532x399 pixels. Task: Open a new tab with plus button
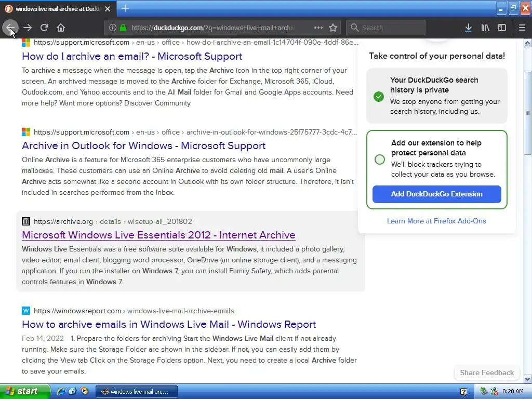(125, 8)
